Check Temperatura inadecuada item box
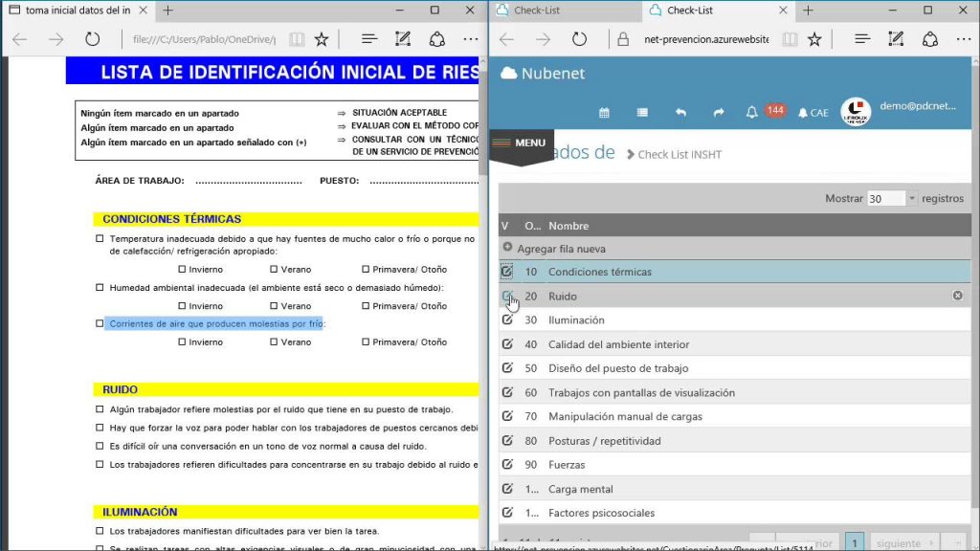The width and height of the screenshot is (980, 551). (100, 238)
